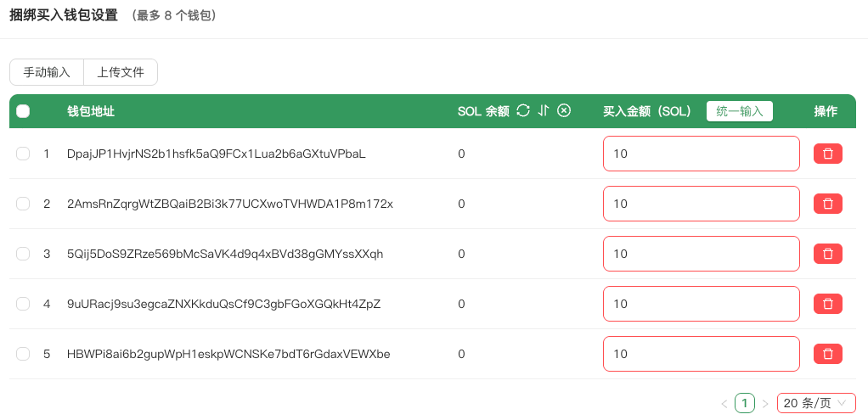Image resolution: width=868 pixels, height=420 pixels.
Task: Click the clear balance circle-x icon
Action: (x=564, y=111)
